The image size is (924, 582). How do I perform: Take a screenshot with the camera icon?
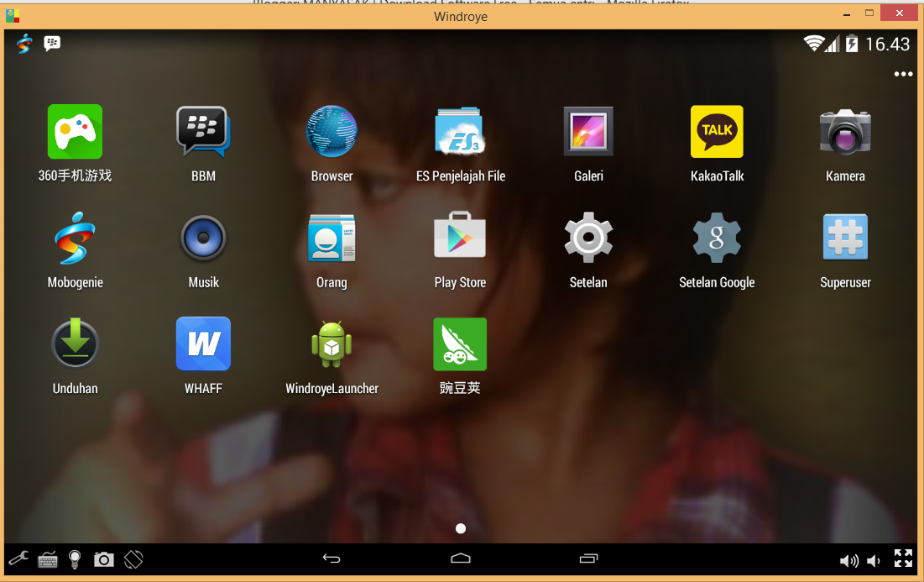click(104, 559)
